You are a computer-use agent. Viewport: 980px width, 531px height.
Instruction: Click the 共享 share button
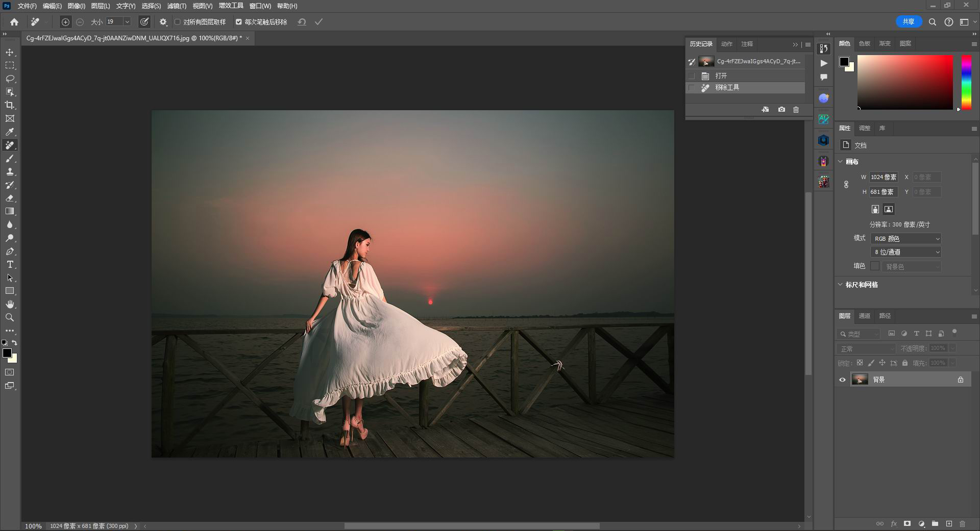click(x=909, y=21)
